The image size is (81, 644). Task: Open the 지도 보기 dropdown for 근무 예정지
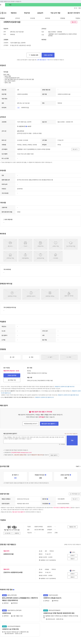75,149
